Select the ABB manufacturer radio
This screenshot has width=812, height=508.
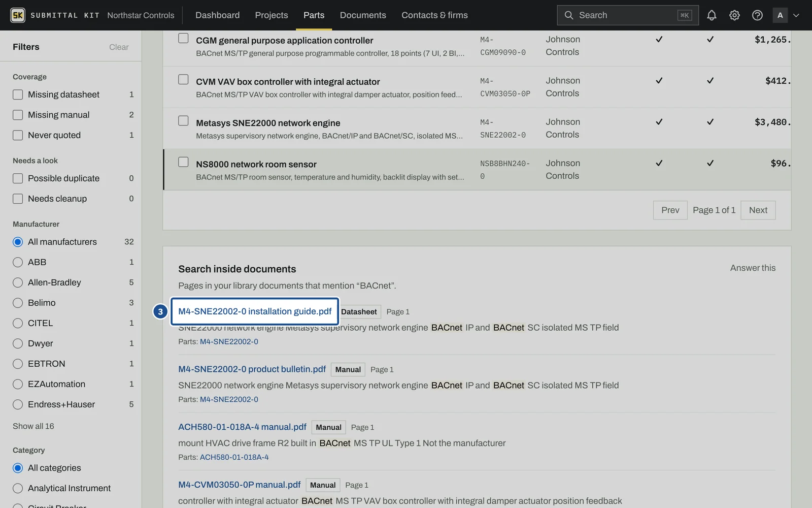[x=18, y=262]
